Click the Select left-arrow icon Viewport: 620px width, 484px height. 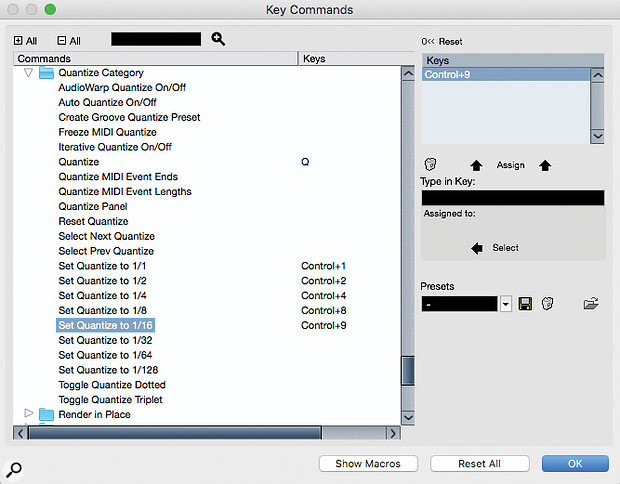pyautogui.click(x=477, y=248)
